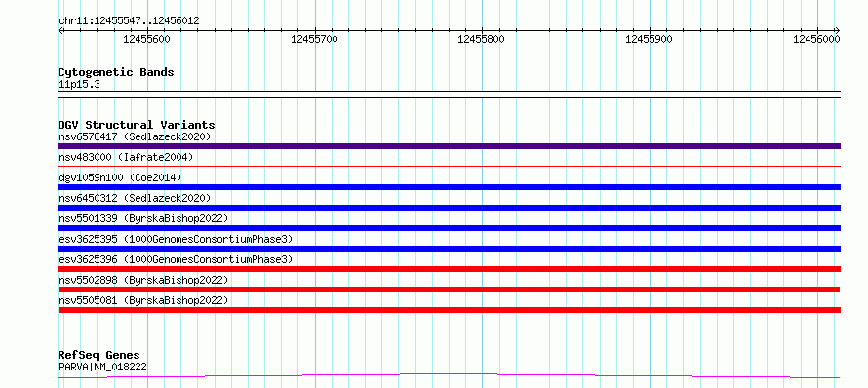Click the red esv3625396 variant bar
The width and height of the screenshot is (868, 388).
tap(449, 269)
